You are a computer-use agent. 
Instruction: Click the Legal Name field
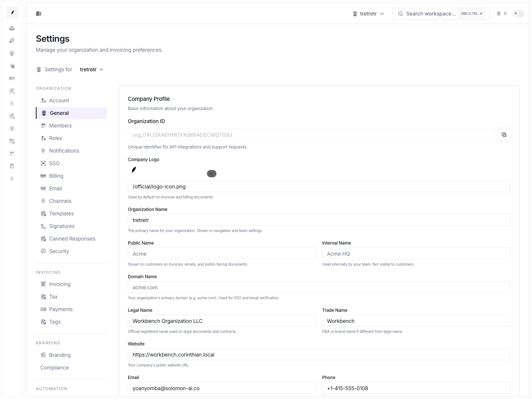(x=222, y=321)
